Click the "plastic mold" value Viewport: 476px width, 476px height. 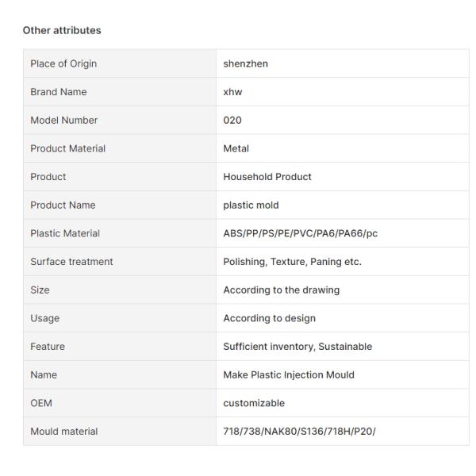point(251,205)
